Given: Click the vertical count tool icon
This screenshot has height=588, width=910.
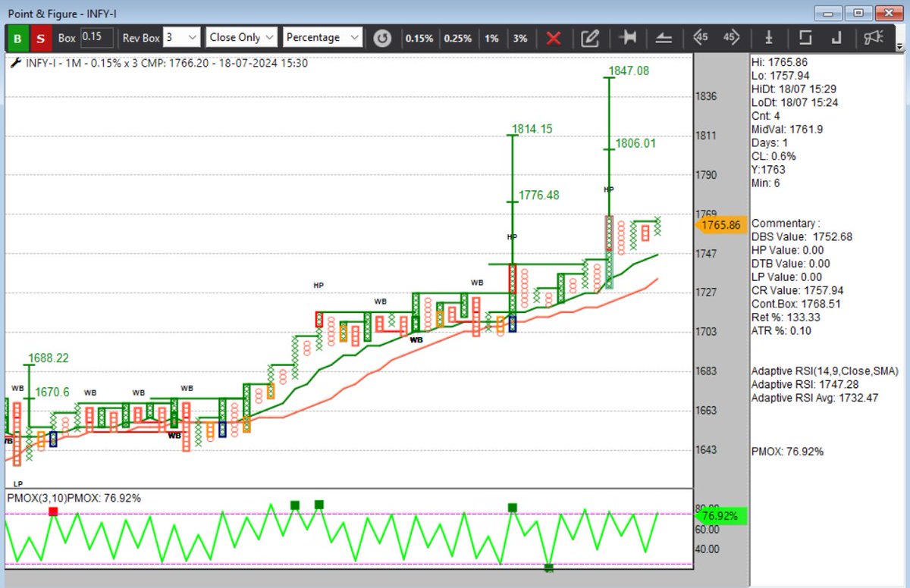Looking at the screenshot, I should click(x=769, y=38).
